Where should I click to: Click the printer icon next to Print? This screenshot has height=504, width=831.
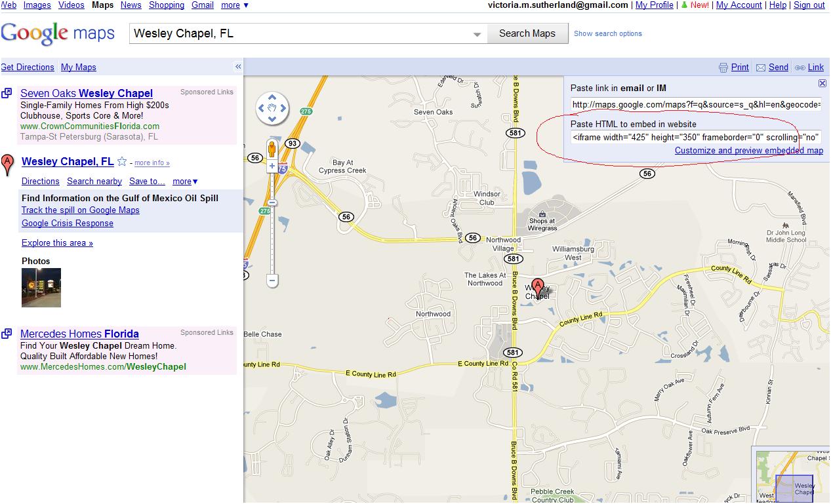coord(723,68)
